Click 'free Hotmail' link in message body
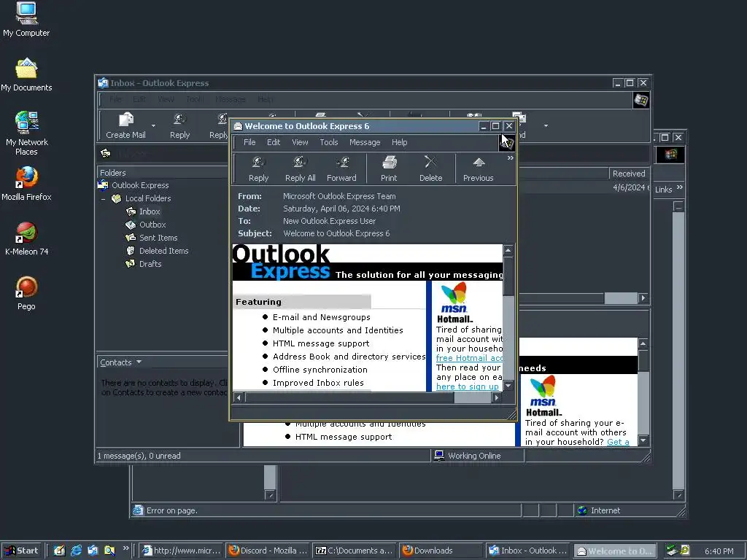Viewport: 747px width, 560px height. click(x=469, y=358)
